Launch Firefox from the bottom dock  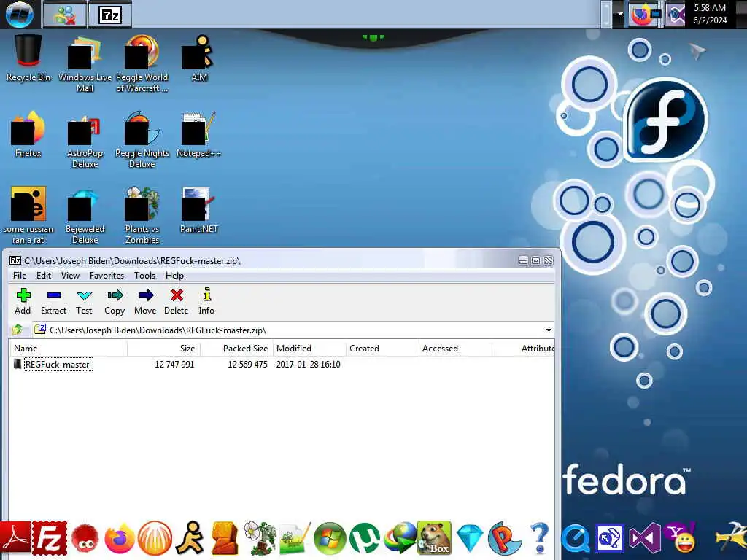pyautogui.click(x=120, y=539)
